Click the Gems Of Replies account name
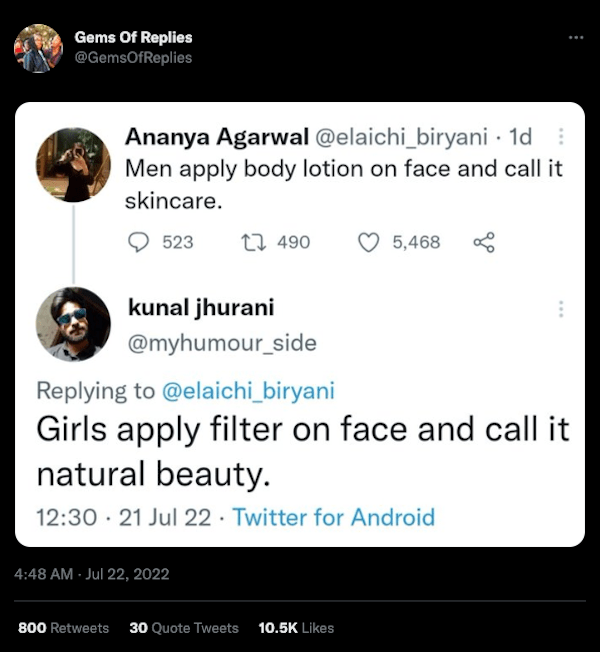 click(x=133, y=37)
